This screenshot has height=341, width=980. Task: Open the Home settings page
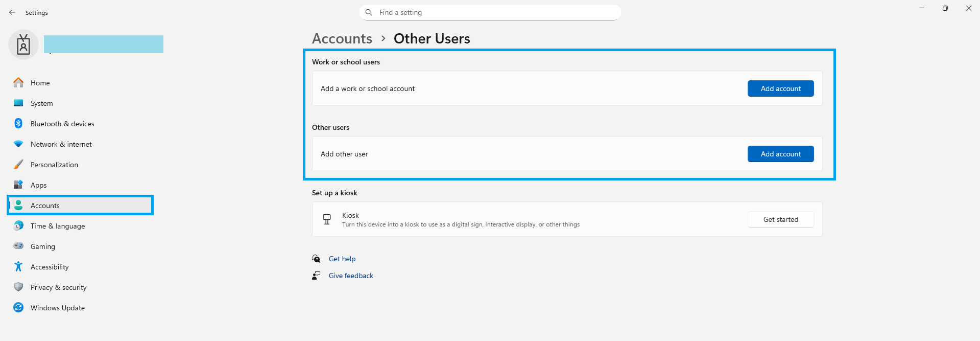point(40,83)
